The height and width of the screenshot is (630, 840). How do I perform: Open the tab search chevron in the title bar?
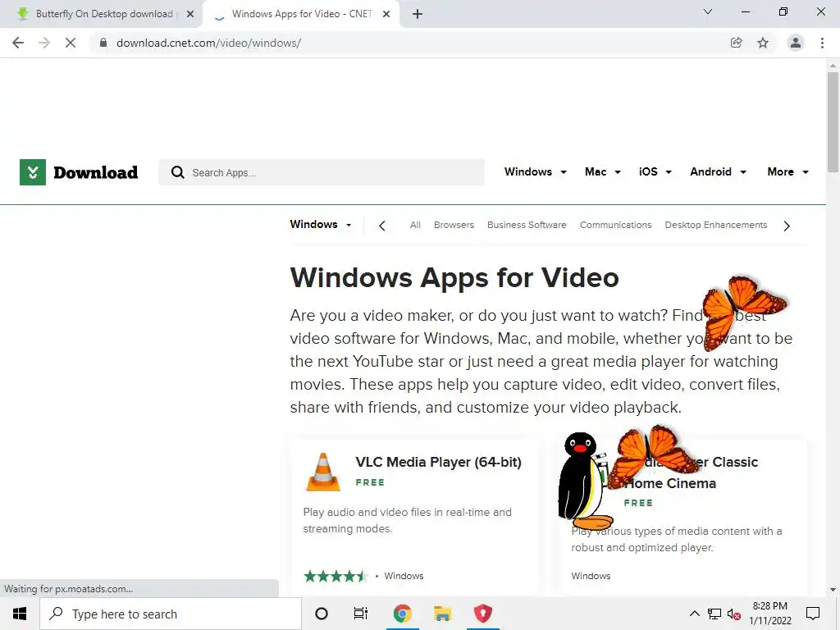click(x=708, y=11)
